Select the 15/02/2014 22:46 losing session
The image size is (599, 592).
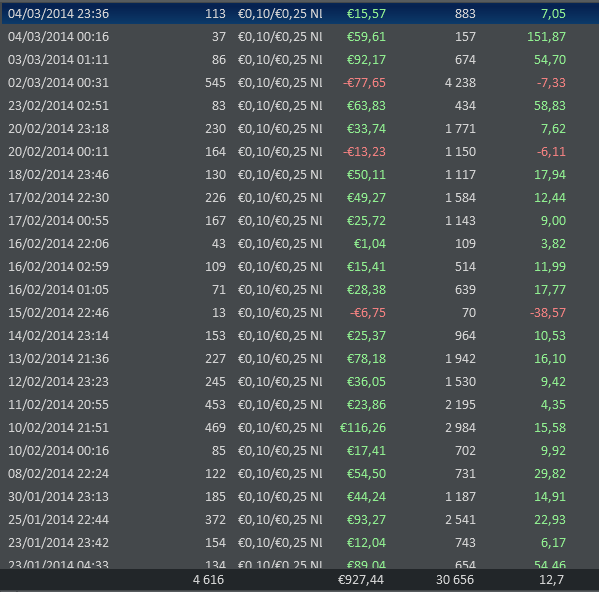coord(300,312)
